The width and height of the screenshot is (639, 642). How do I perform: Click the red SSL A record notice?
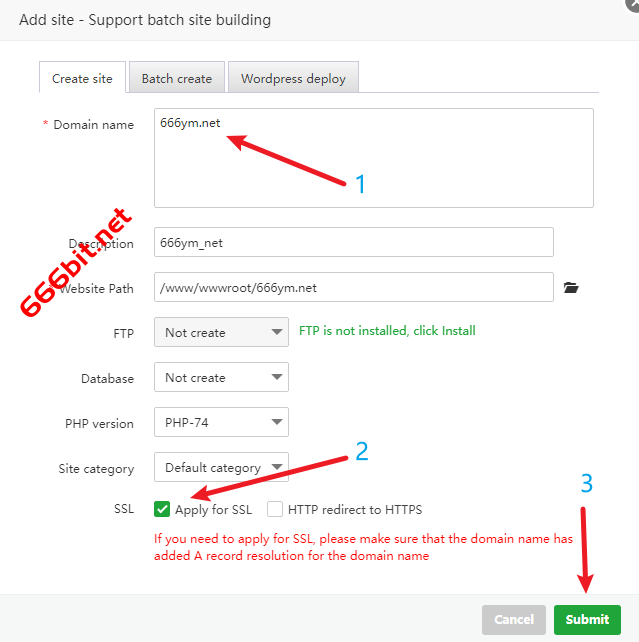point(363,547)
